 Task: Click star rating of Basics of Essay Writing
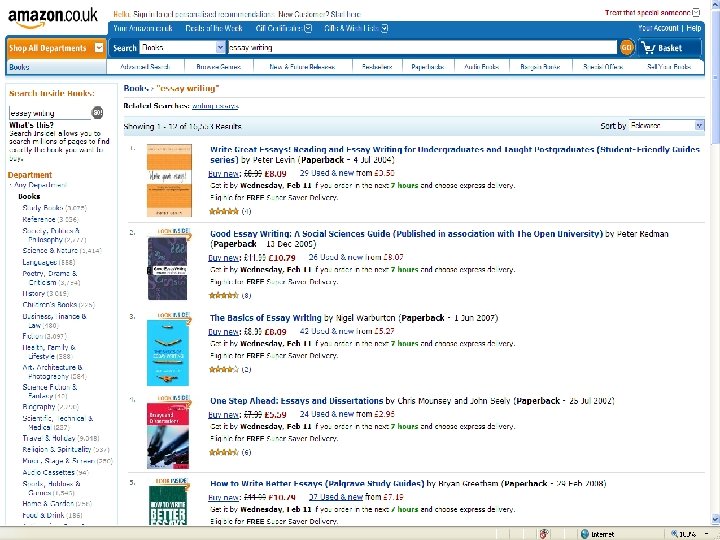click(224, 369)
